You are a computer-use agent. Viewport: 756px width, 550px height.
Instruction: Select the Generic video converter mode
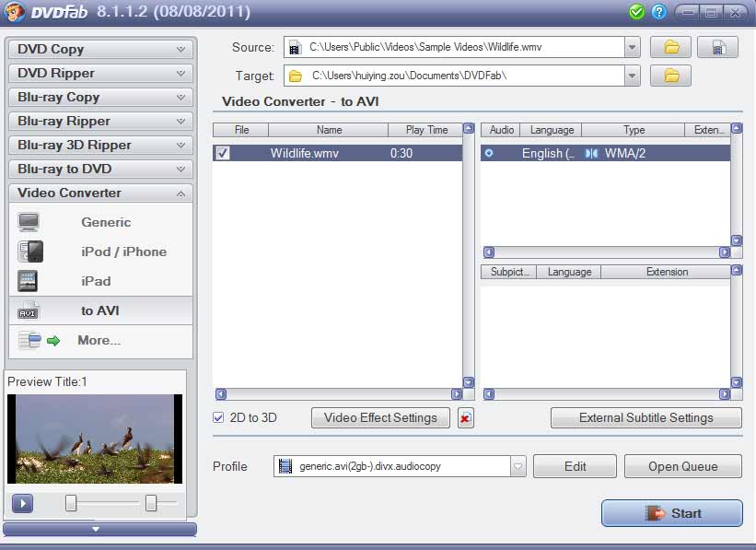[104, 222]
